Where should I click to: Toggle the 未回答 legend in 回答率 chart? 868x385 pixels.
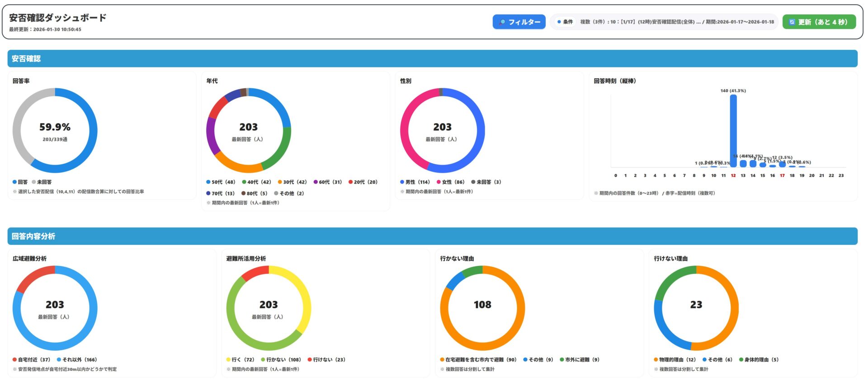42,182
